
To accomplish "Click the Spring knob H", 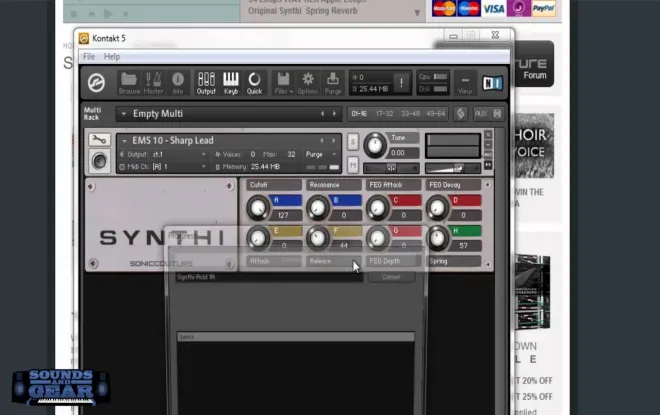I will (x=437, y=238).
